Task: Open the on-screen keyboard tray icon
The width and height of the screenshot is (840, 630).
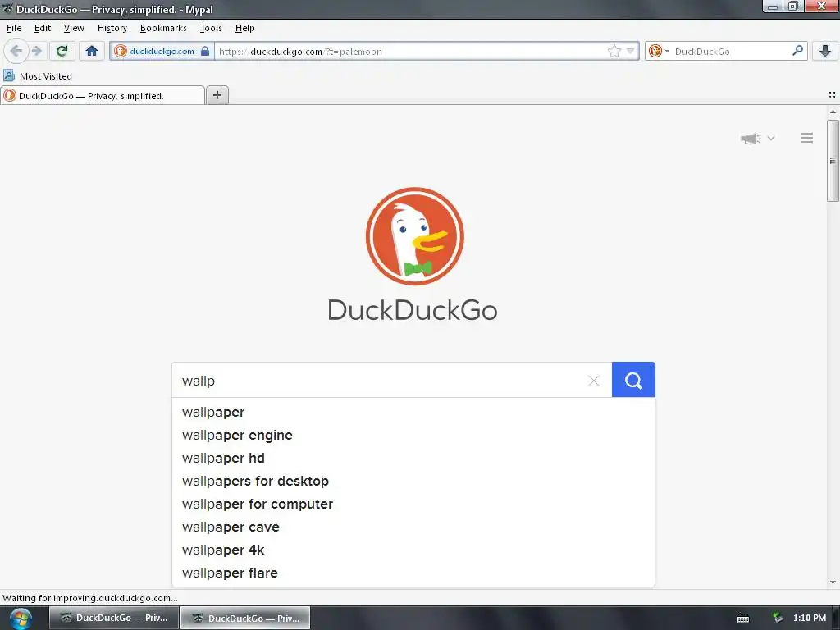Action: point(743,619)
